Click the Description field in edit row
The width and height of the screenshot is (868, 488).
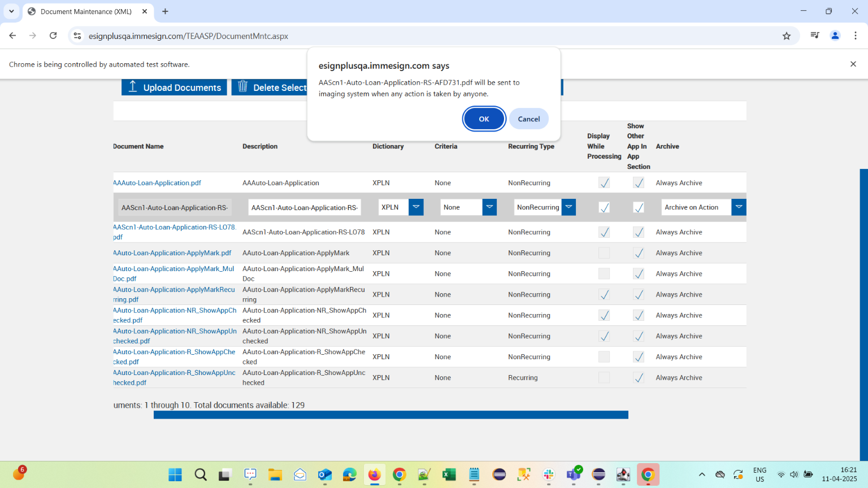[305, 207]
